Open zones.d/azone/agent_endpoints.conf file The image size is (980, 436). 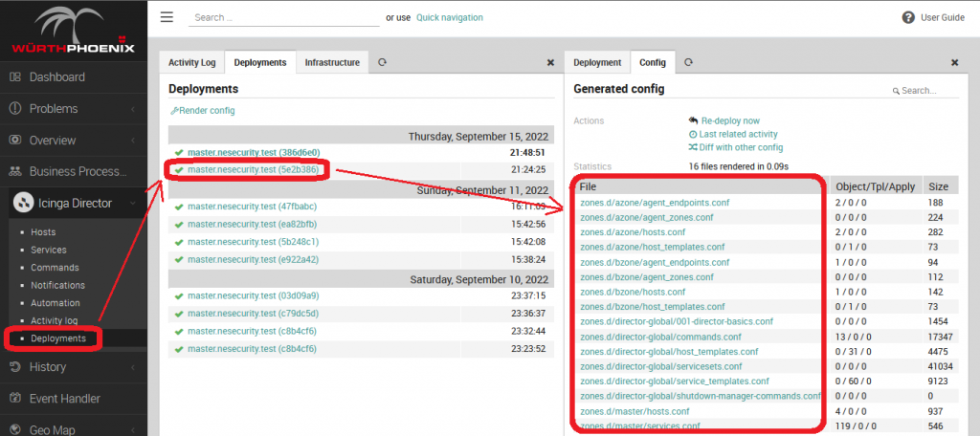(x=655, y=203)
